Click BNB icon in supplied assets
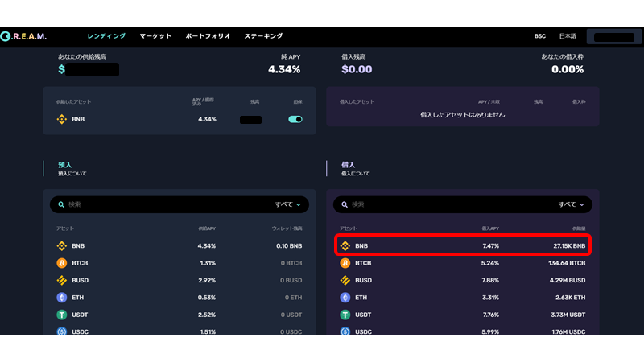The height and width of the screenshot is (362, 644). coord(62,119)
